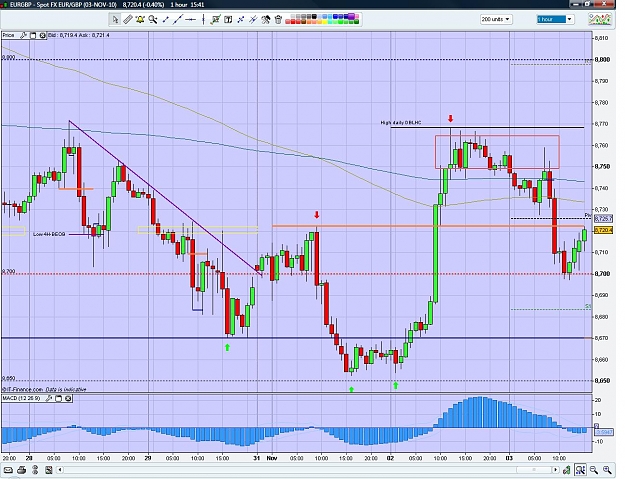Click the IT-Finance.com data notice text

pos(45,389)
